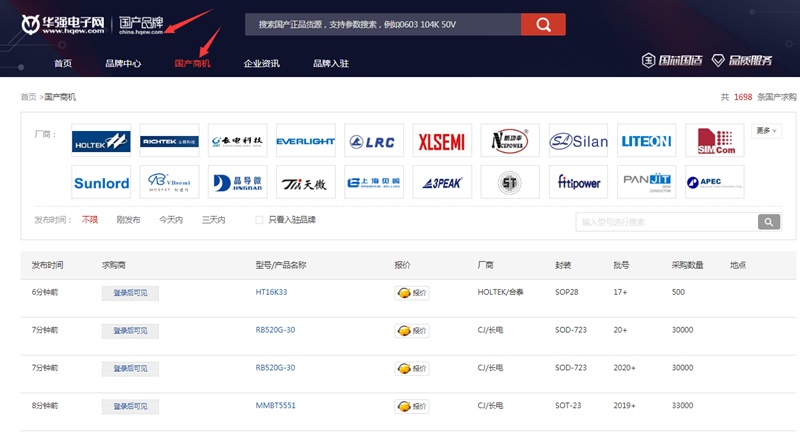Pick the LRC brand logo
Viewport: 800px width, 434px height.
(374, 140)
